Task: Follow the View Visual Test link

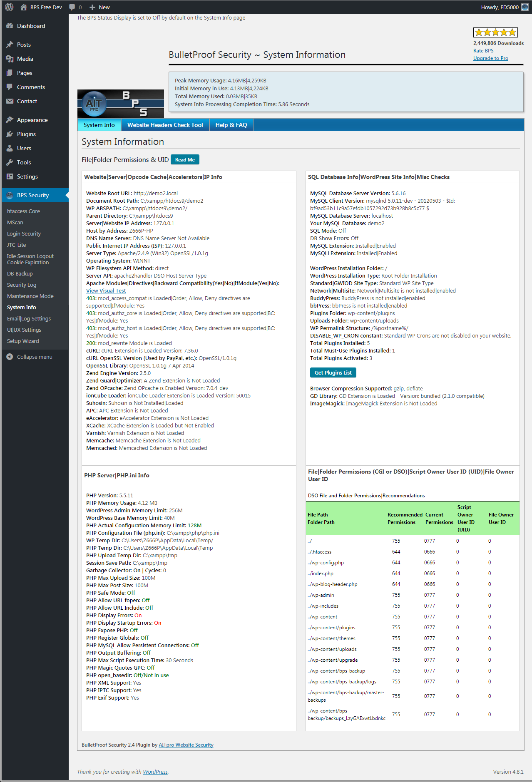Action: point(106,291)
